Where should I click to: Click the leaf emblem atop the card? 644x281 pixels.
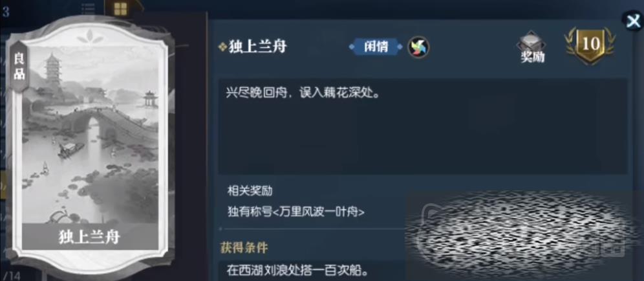pyautogui.click(x=90, y=37)
